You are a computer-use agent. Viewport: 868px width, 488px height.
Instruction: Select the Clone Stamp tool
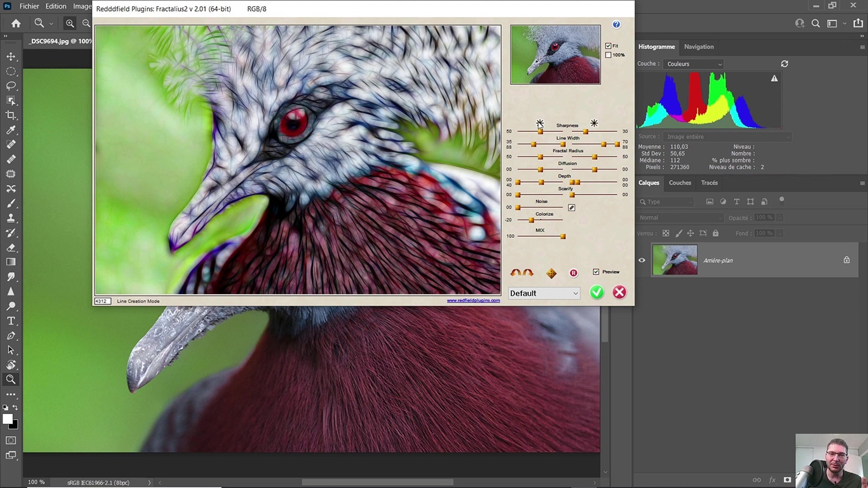(11, 218)
